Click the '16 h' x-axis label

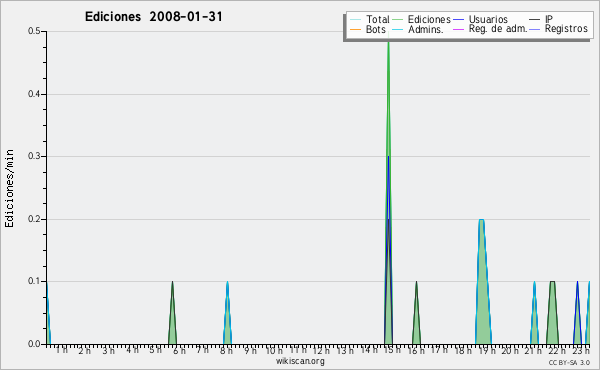416,350
